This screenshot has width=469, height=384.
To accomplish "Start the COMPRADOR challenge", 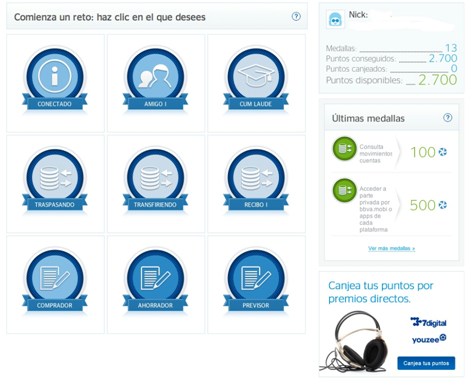I will pyautogui.click(x=55, y=282).
